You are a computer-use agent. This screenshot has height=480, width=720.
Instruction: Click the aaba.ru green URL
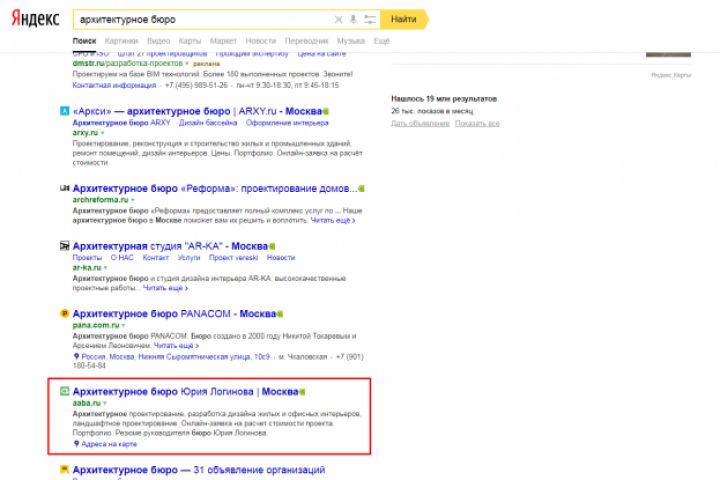point(86,403)
